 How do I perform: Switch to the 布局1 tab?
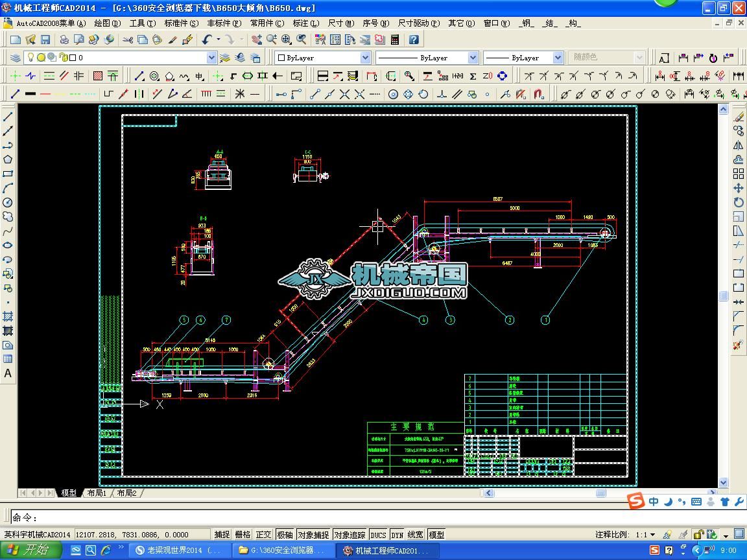click(x=97, y=493)
